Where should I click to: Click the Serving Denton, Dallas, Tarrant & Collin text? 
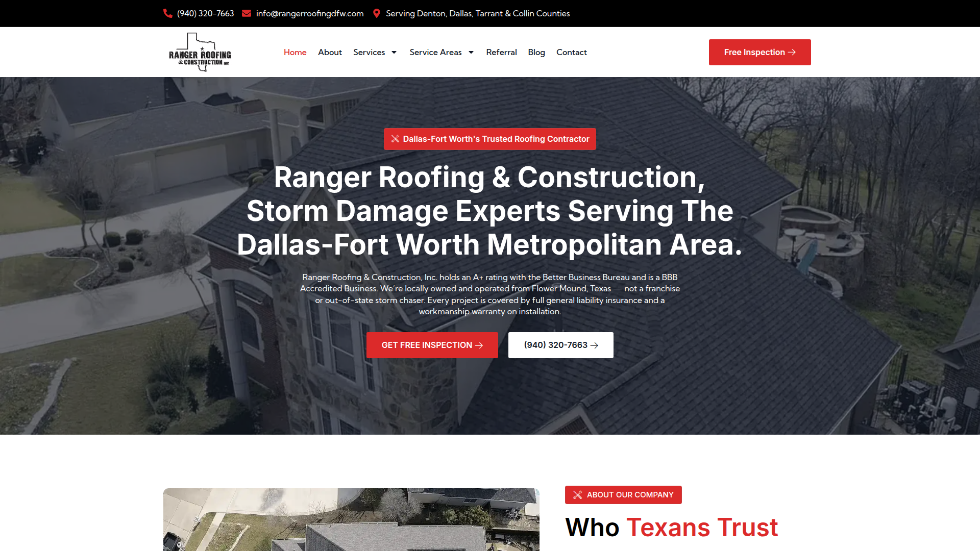point(478,13)
